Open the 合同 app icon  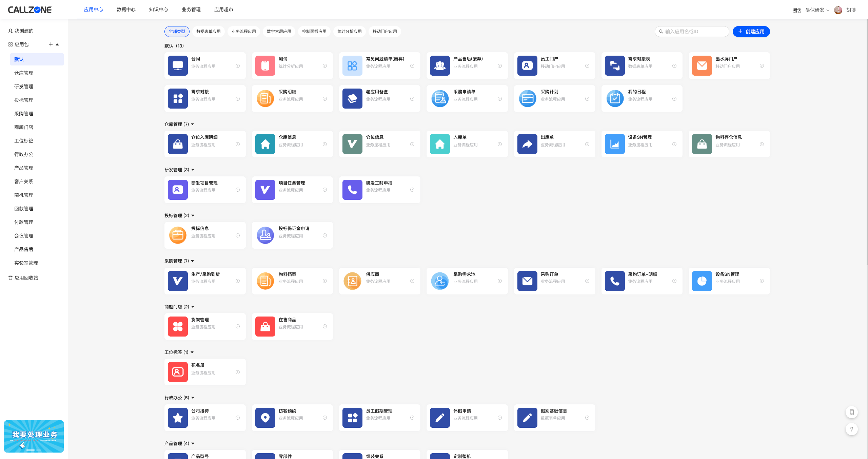click(x=178, y=65)
